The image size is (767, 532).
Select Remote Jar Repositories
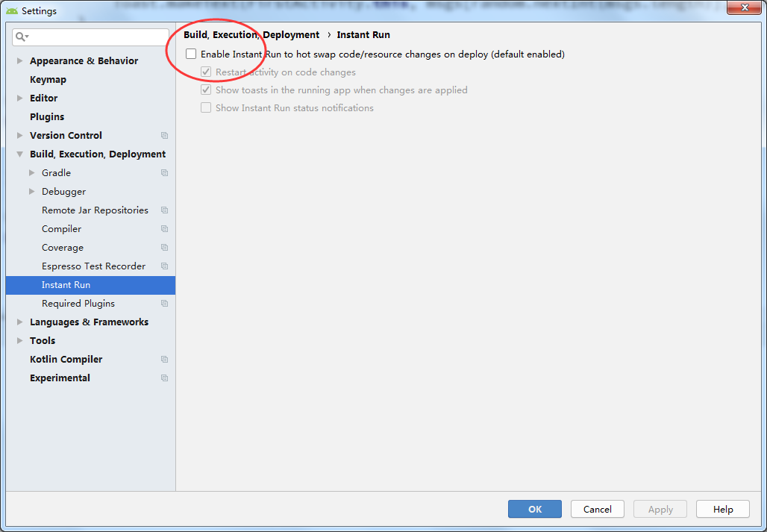(x=95, y=210)
